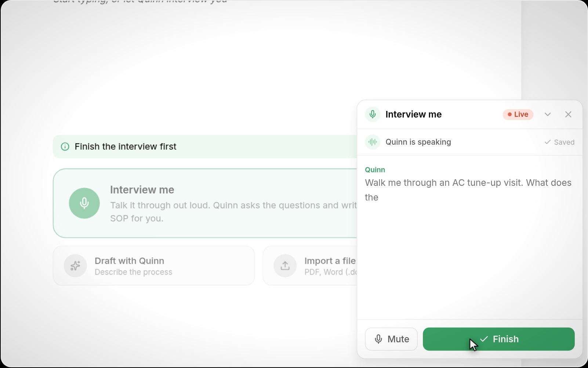588x368 pixels.
Task: Mute the microphone
Action: click(x=391, y=339)
